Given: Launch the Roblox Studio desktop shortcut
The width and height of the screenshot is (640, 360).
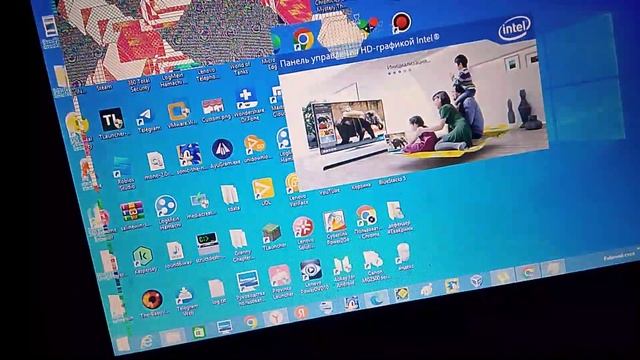Looking at the screenshot, I should (122, 168).
